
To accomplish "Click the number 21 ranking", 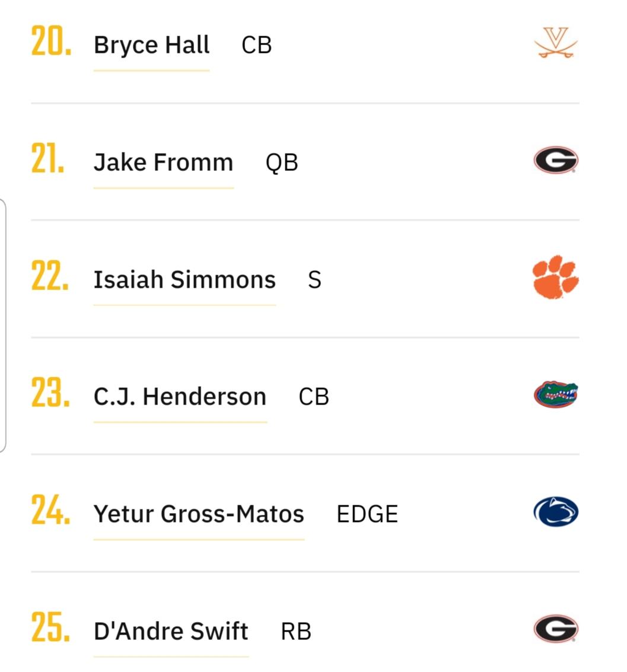I will click(x=48, y=158).
